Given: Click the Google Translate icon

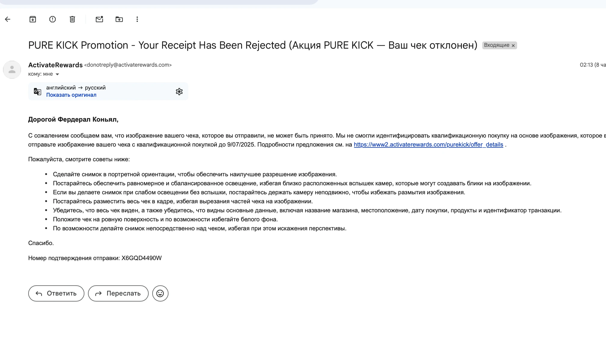Looking at the screenshot, I should 38,92.
